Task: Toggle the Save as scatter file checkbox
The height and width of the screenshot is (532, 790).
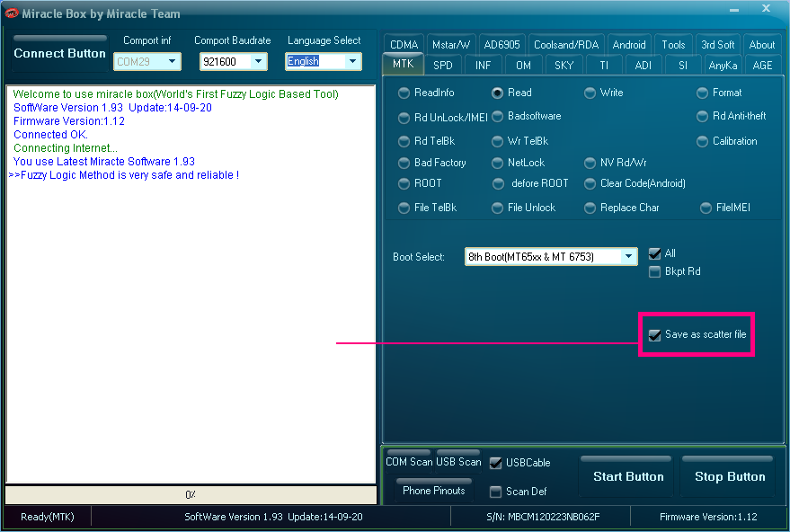Action: pos(654,335)
